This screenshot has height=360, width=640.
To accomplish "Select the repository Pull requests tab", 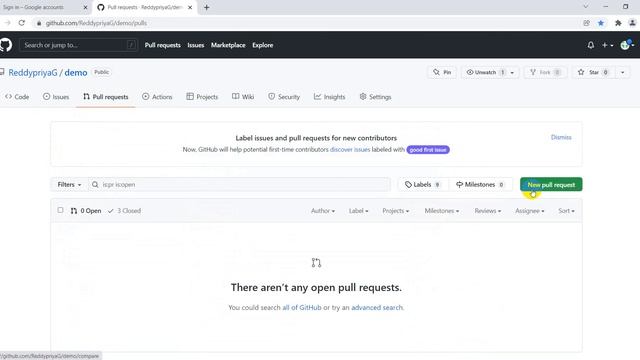I will tap(106, 97).
